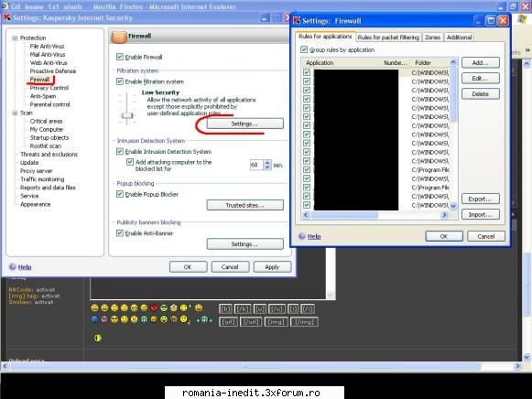Screen dimensions: 532x399
Task: Uncheck the first application rule checkbox
Action: [x=307, y=72]
